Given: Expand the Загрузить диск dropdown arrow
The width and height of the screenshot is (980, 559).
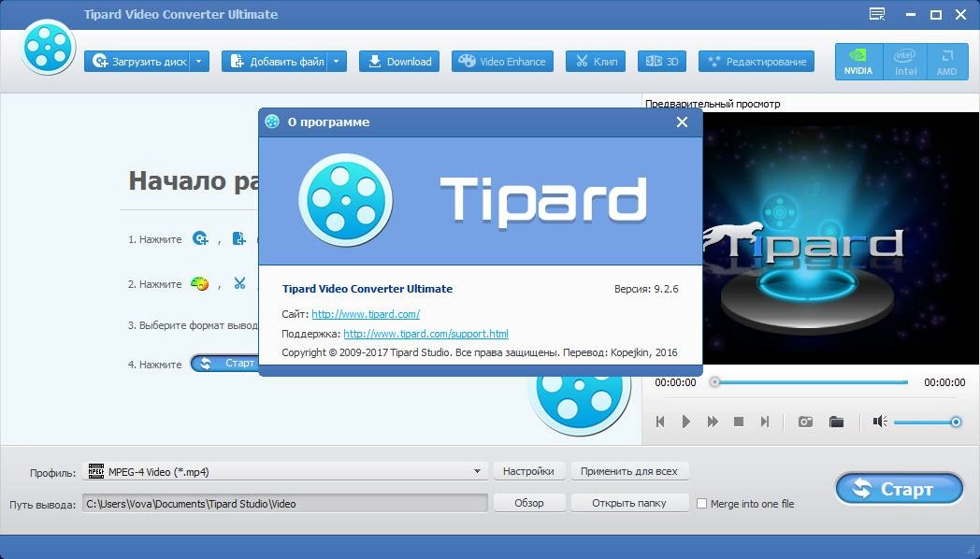Looking at the screenshot, I should click(199, 61).
